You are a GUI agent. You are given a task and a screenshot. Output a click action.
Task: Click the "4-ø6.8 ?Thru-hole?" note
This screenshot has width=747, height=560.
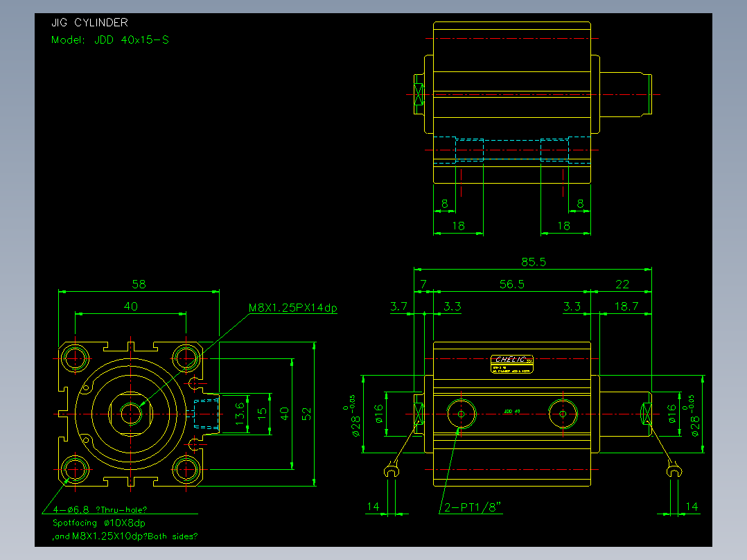[100, 509]
